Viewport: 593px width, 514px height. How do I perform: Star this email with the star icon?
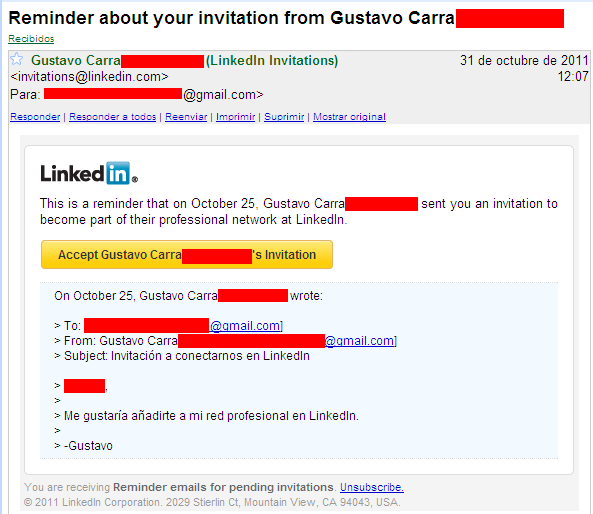tap(17, 59)
